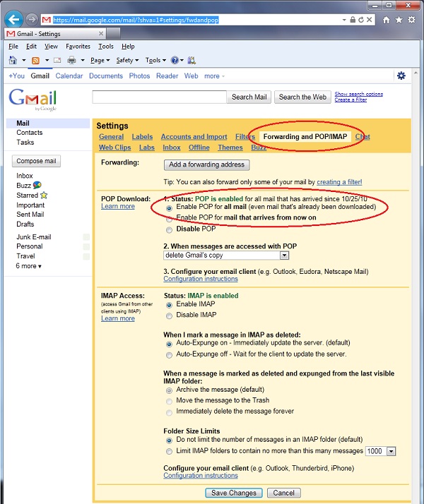The image size is (424, 504).
Task: Click the Gmail logo
Action: coord(33,100)
